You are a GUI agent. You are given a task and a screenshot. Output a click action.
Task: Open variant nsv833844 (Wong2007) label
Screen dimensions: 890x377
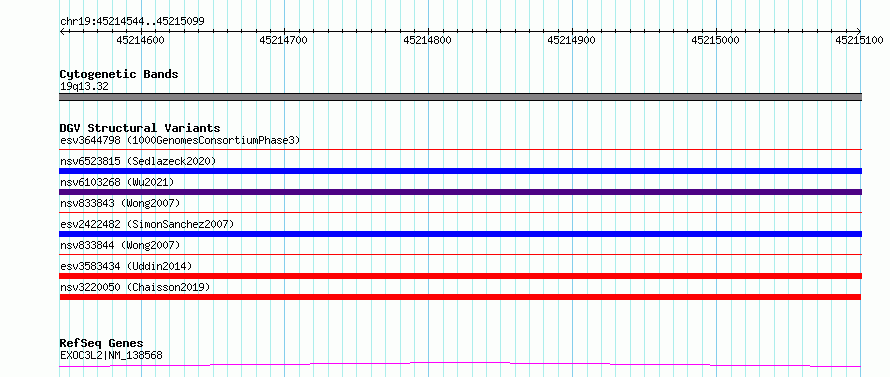click(x=120, y=245)
